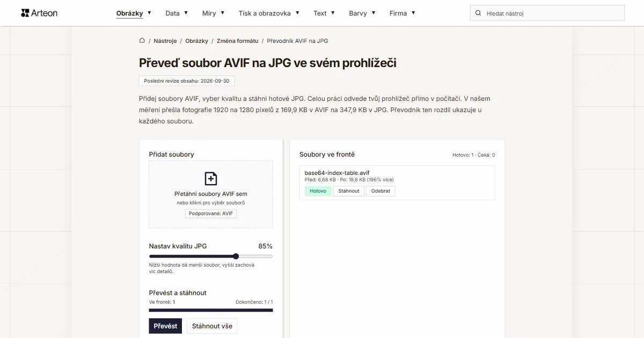Viewport: 644px width, 338px height.
Task: Click the Ve frontě: 1 text
Action: [162, 302]
